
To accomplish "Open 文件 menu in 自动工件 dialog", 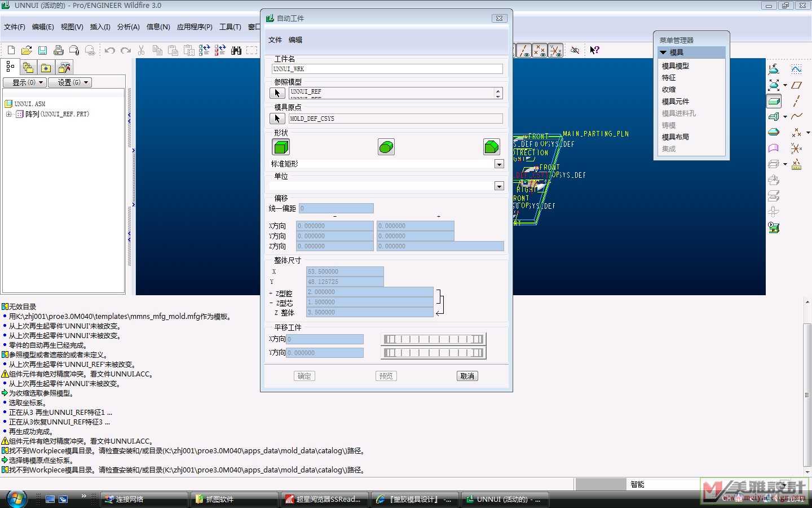I will [275, 40].
